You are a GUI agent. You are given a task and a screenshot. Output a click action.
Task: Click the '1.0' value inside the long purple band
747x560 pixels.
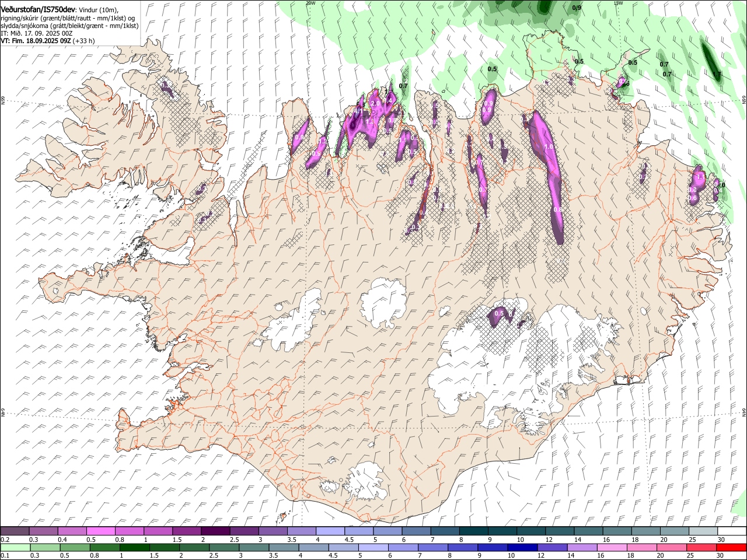coord(549,147)
